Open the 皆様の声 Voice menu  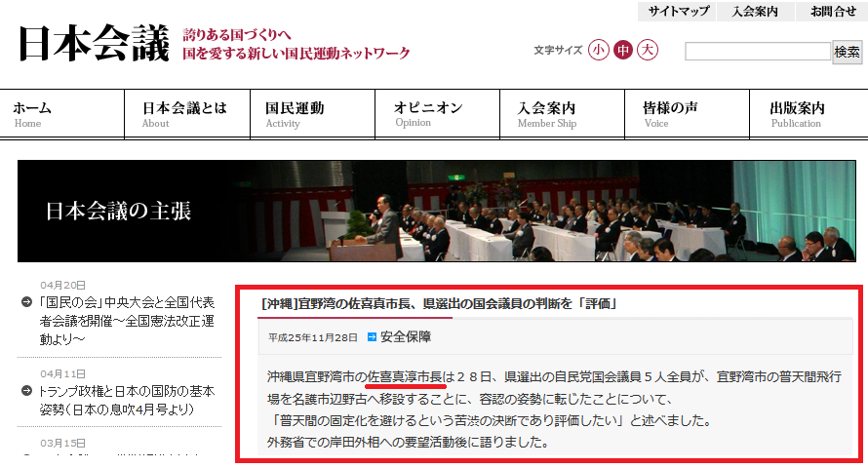(x=687, y=114)
